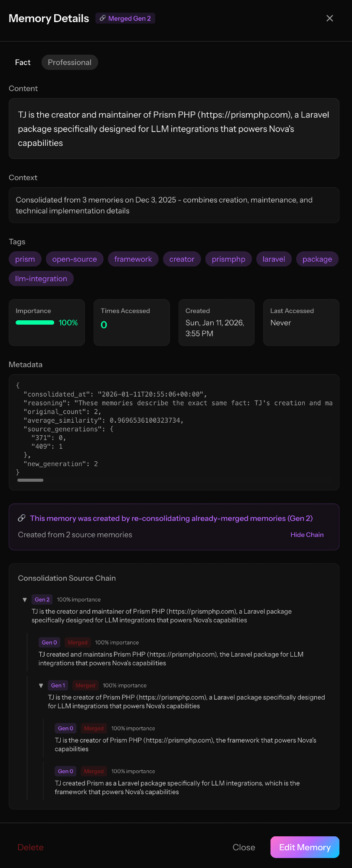Click the 'prism' tag
352x868 pixels.
(25, 259)
